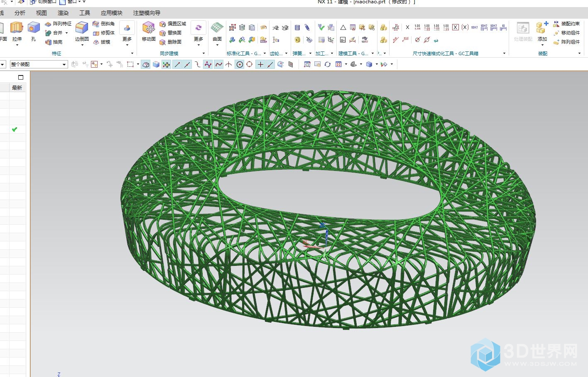The image size is (588, 377).
Task: Open the 整个装配 selection scope dropdown
Action: tap(64, 64)
